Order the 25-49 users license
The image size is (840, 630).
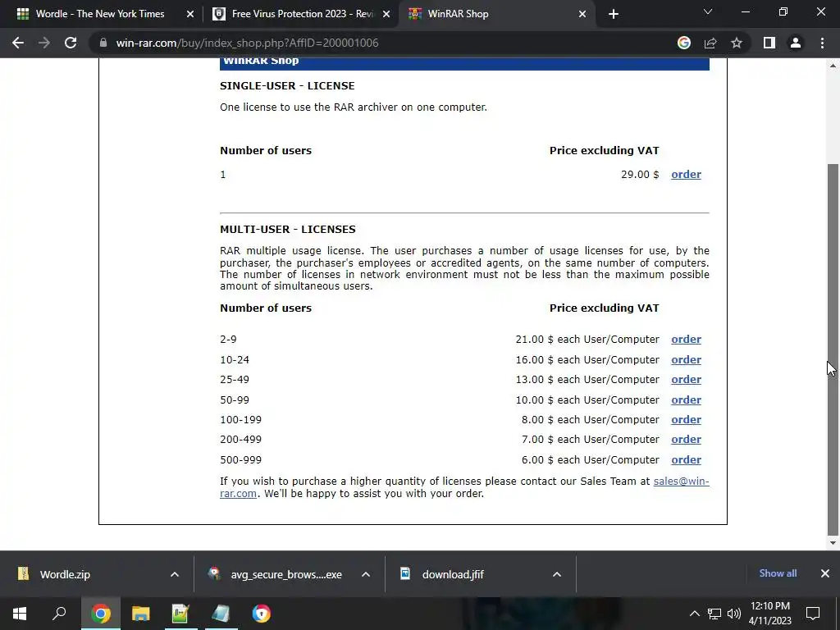686,379
